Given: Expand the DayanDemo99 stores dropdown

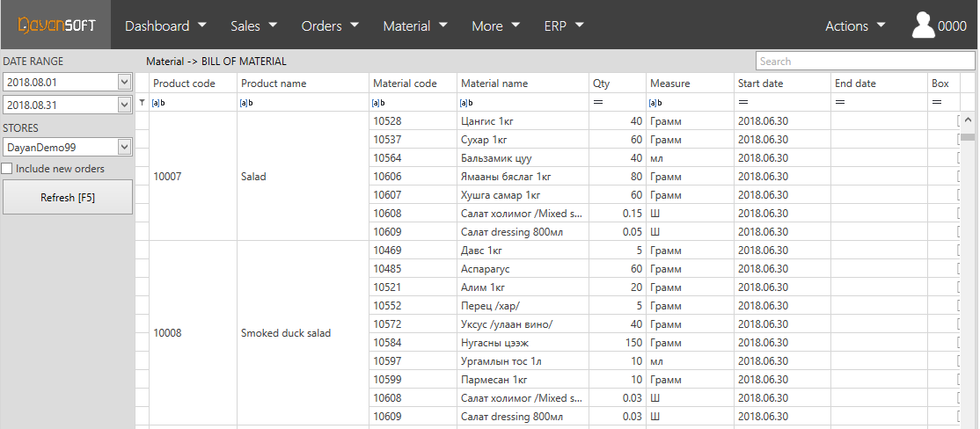Looking at the screenshot, I should 124,148.
